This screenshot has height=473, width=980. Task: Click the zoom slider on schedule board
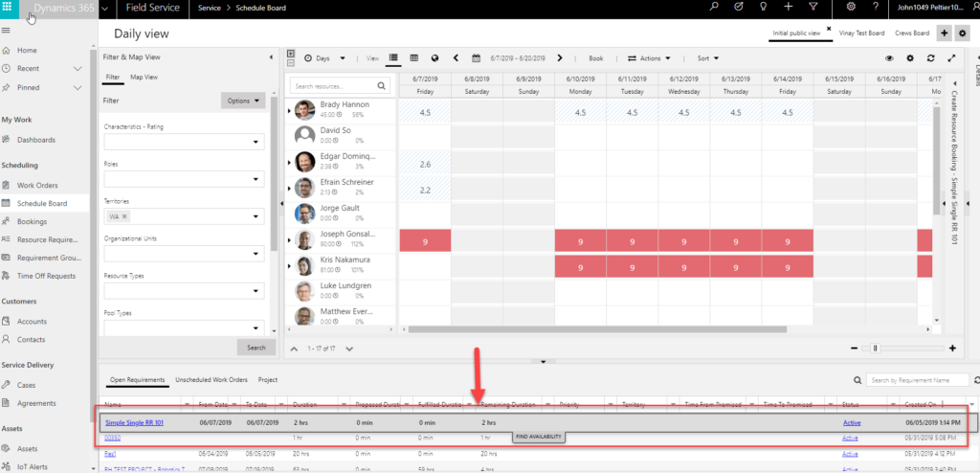tap(874, 349)
